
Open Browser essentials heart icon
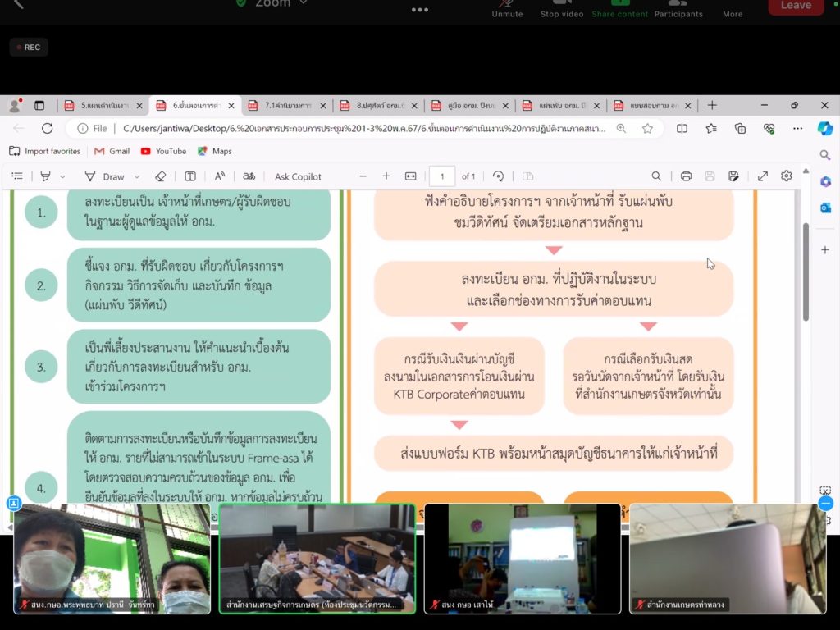point(769,129)
